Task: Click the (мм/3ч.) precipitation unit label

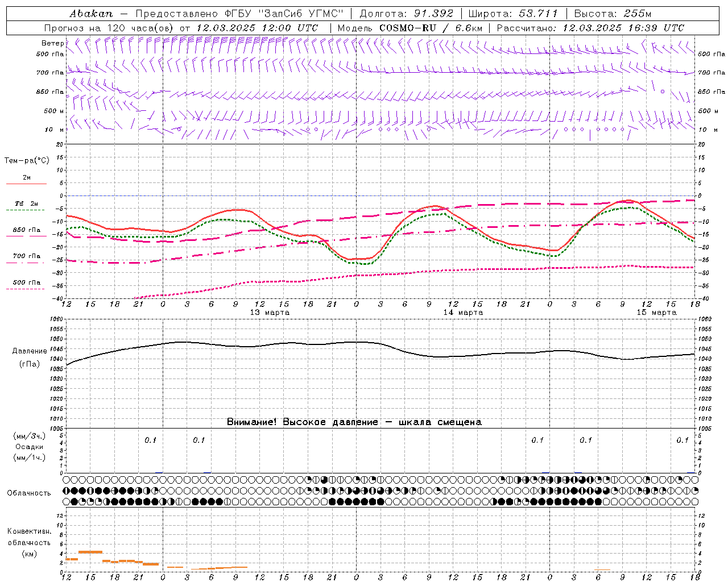Action: click(x=30, y=436)
